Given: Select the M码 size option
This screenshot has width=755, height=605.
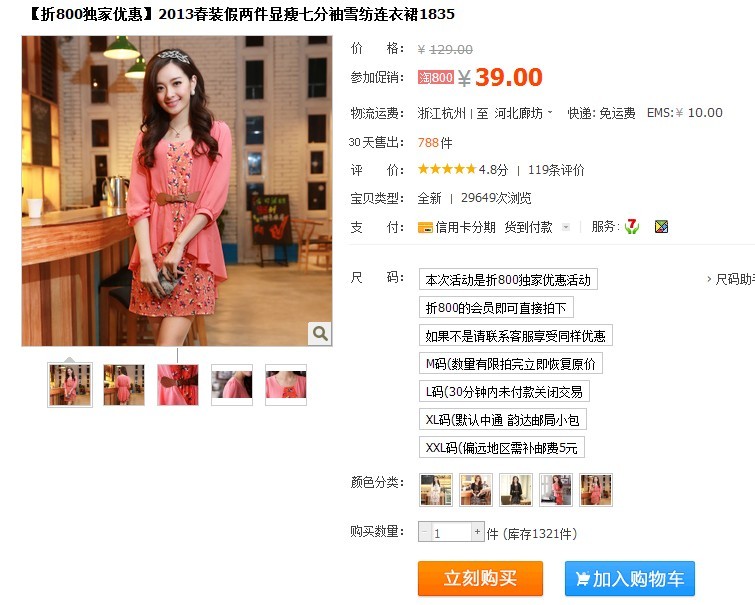Looking at the screenshot, I should click(x=511, y=364).
